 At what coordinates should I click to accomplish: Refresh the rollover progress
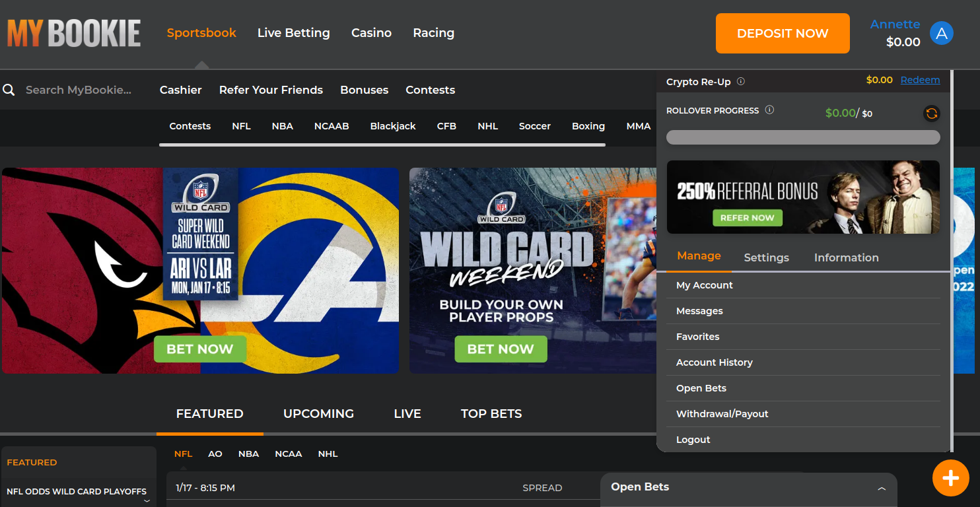click(x=932, y=114)
